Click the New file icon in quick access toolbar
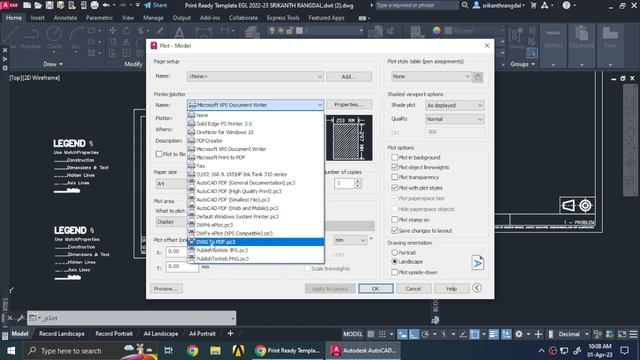This screenshot has width=640, height=360. [27, 5]
